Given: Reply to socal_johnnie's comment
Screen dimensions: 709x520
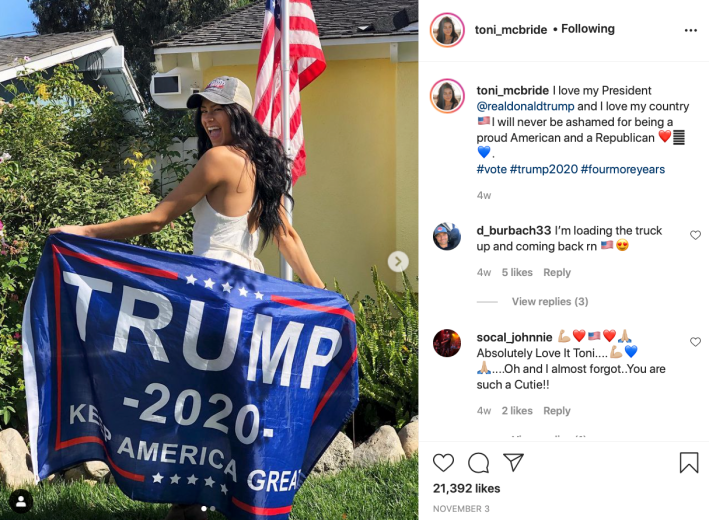Looking at the screenshot, I should pos(557,411).
